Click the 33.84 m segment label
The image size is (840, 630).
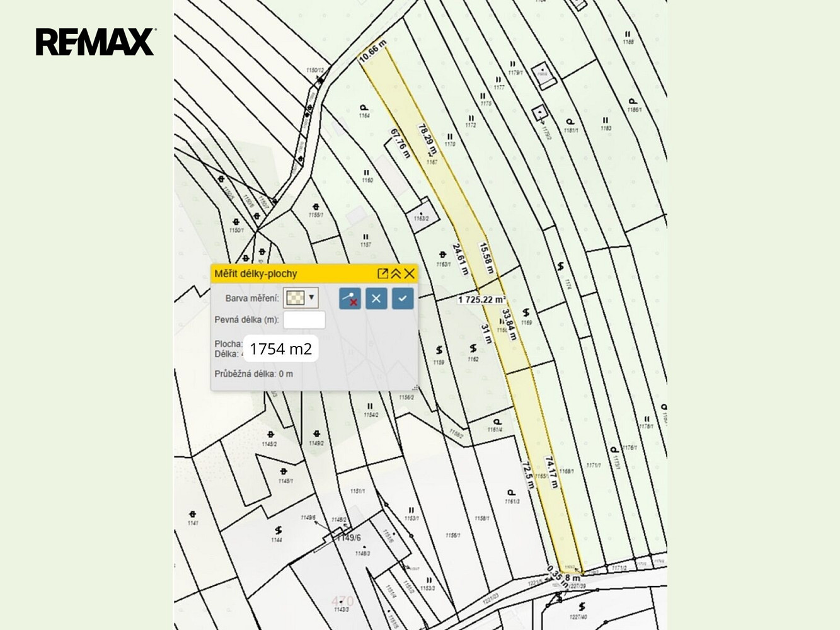(509, 324)
